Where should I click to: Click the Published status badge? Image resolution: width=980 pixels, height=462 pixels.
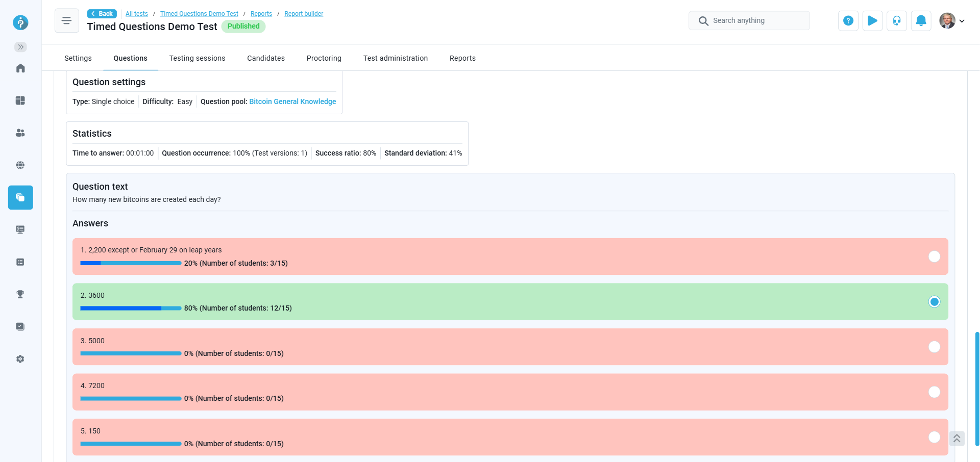[x=243, y=27]
